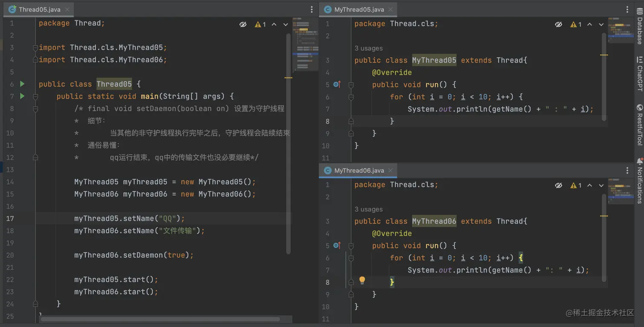
Task: Open tab options menu for MyThread06.java pane
Action: point(627,170)
